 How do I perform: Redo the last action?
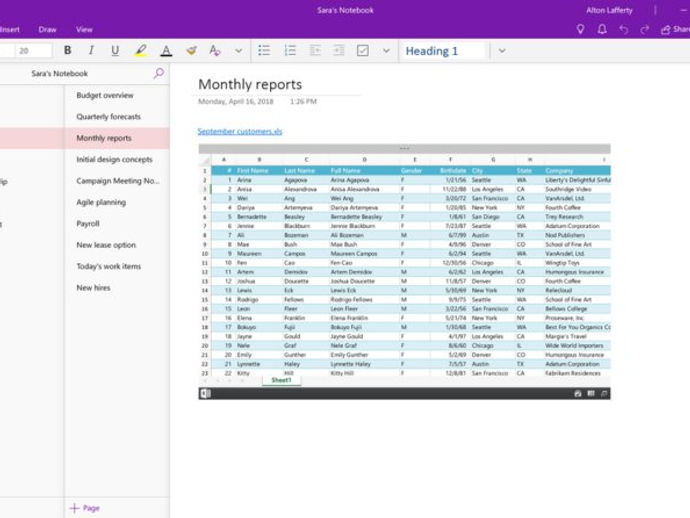tap(645, 29)
